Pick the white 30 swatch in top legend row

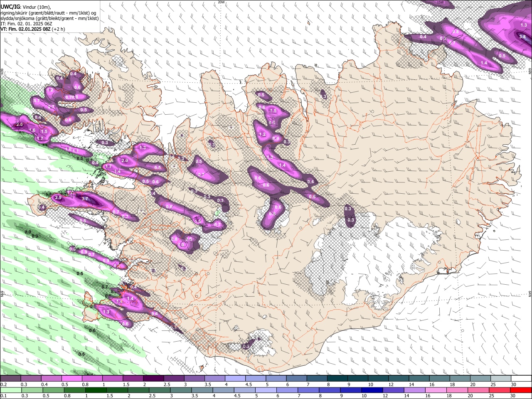click(x=522, y=378)
